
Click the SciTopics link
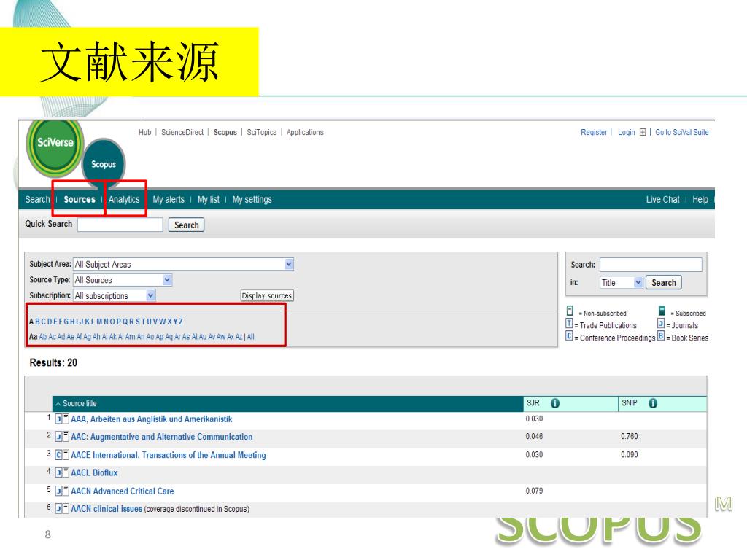(x=262, y=133)
